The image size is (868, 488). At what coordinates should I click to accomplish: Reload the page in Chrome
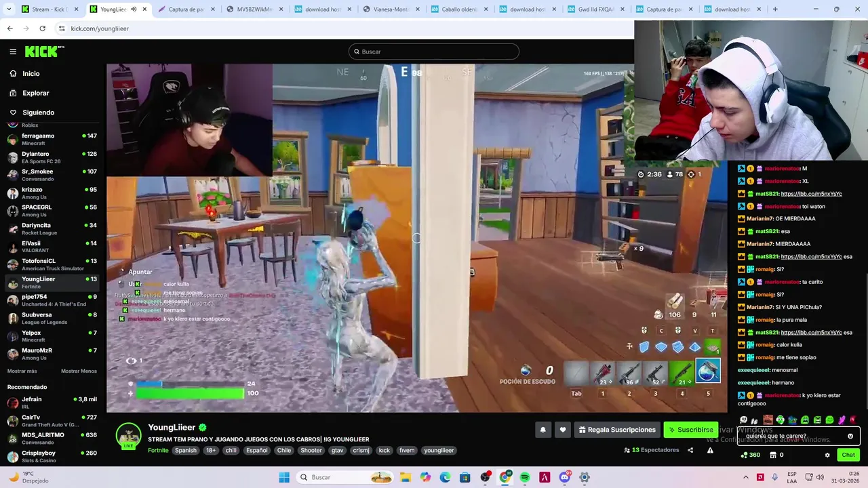click(x=42, y=28)
